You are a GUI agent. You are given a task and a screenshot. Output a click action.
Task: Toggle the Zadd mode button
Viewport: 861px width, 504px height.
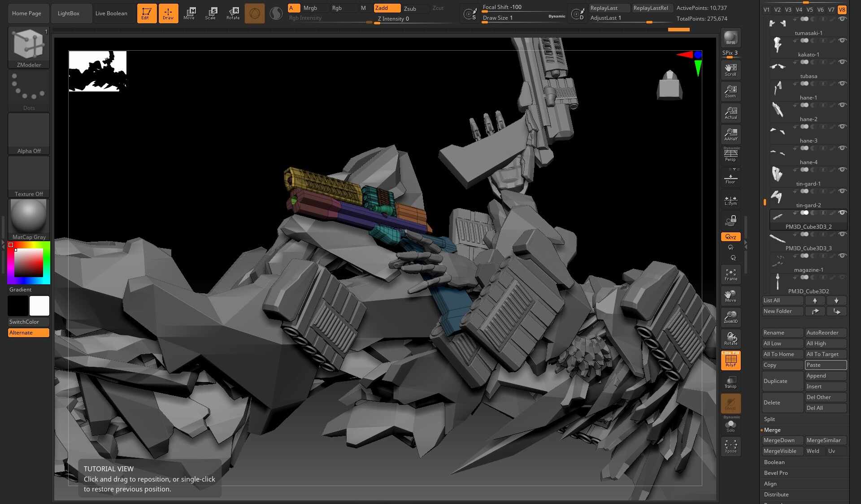[x=387, y=8]
